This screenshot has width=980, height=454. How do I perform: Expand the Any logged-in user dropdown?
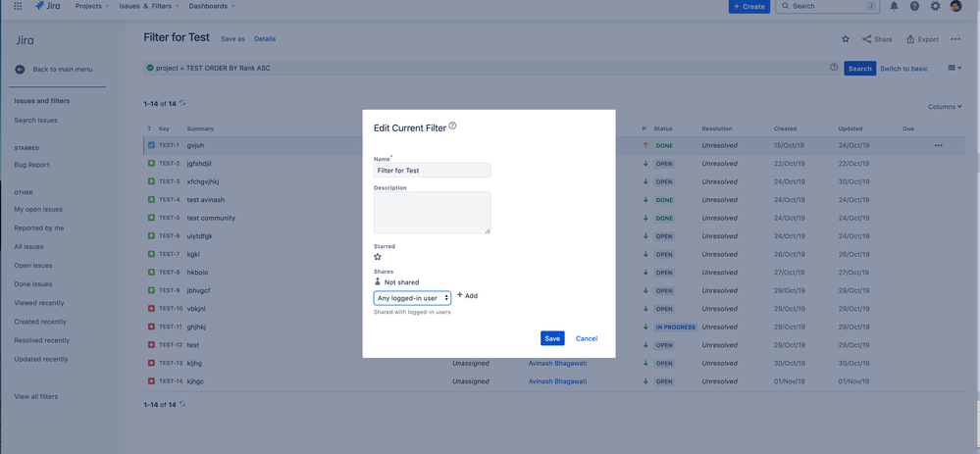[x=412, y=298]
